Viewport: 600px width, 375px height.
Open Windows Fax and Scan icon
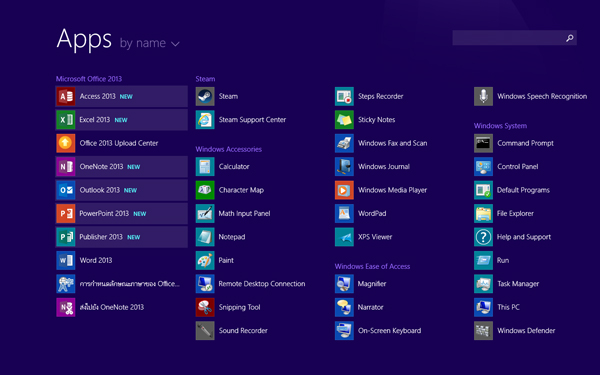click(x=344, y=143)
